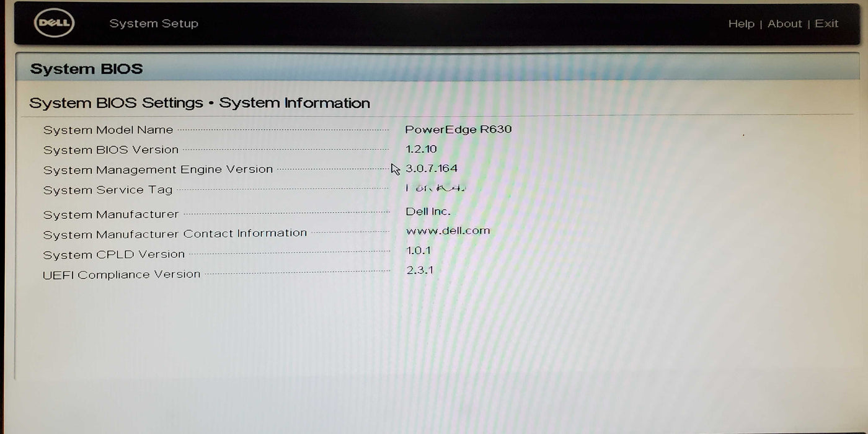Viewport: 868px width, 434px height.
Task: Click the CPLD version value 1.0.1
Action: coord(418,250)
